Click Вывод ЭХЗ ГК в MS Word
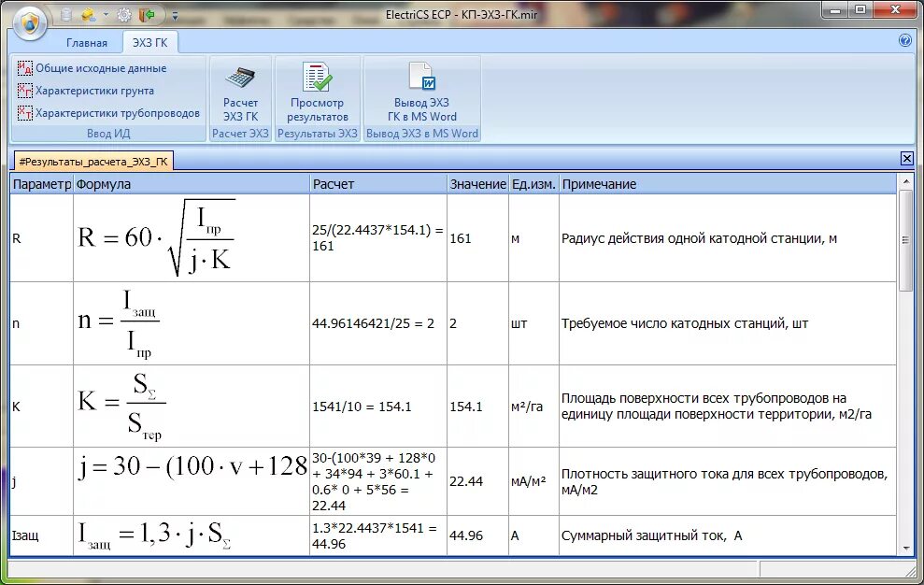 (422, 93)
